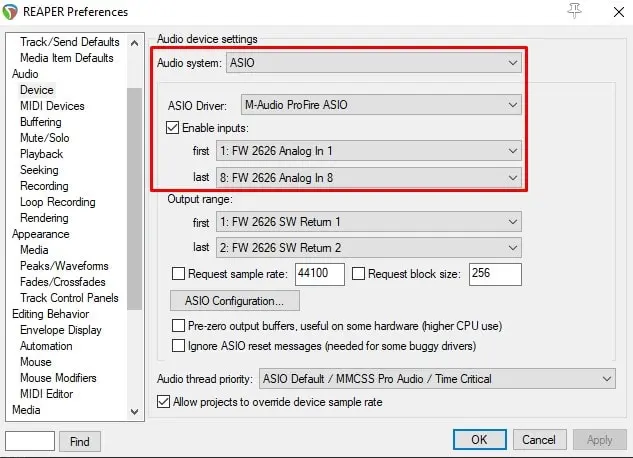Close the REAPER Preferences window
Image resolution: width=633 pixels, height=458 pixels.
(618, 12)
